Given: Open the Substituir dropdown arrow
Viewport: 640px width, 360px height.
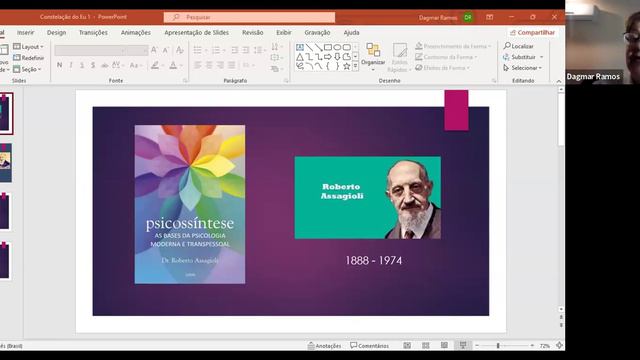Looking at the screenshot, I should point(542,57).
